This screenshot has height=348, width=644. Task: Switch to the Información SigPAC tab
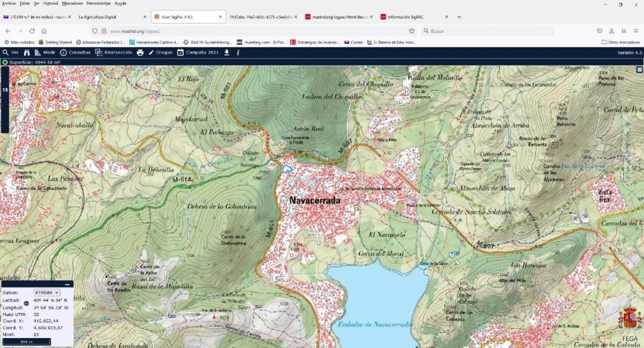tap(405, 17)
